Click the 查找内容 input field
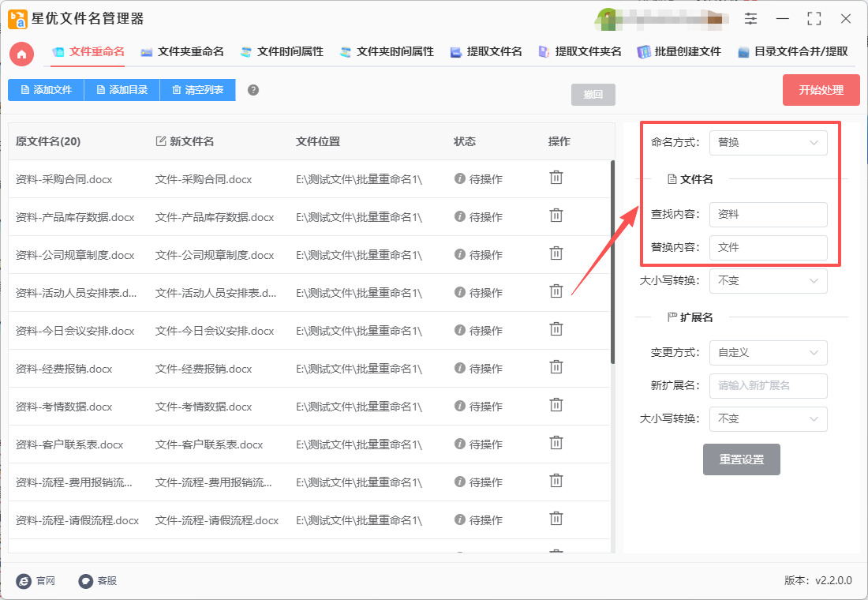Screen dimensions: 868x600 click(x=768, y=215)
